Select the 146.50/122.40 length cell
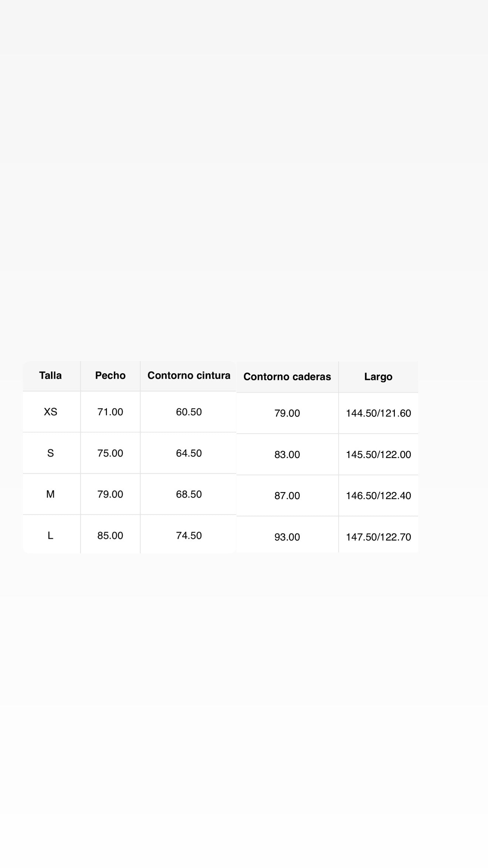488x868 pixels. 378,496
